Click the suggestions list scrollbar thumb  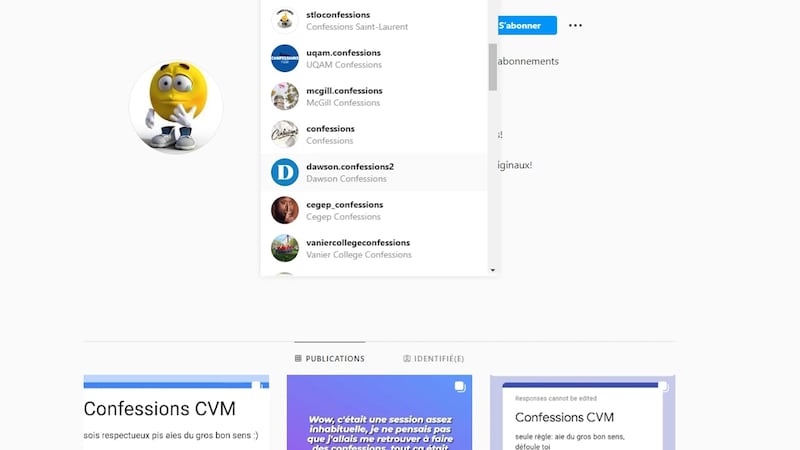[492, 67]
